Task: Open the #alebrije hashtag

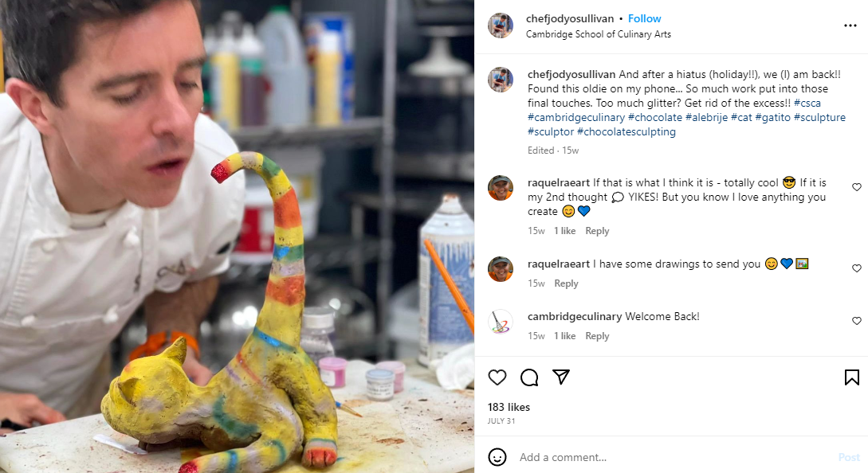Action: tap(706, 117)
